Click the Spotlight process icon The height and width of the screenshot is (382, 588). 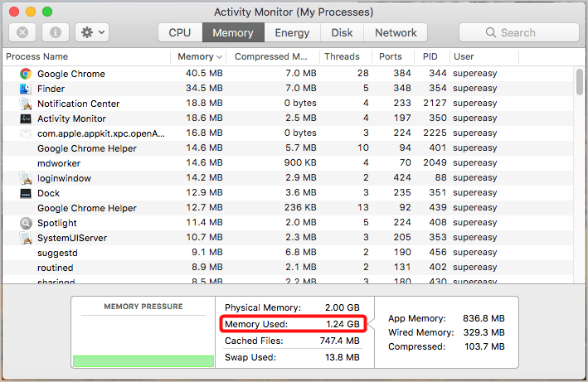26,223
